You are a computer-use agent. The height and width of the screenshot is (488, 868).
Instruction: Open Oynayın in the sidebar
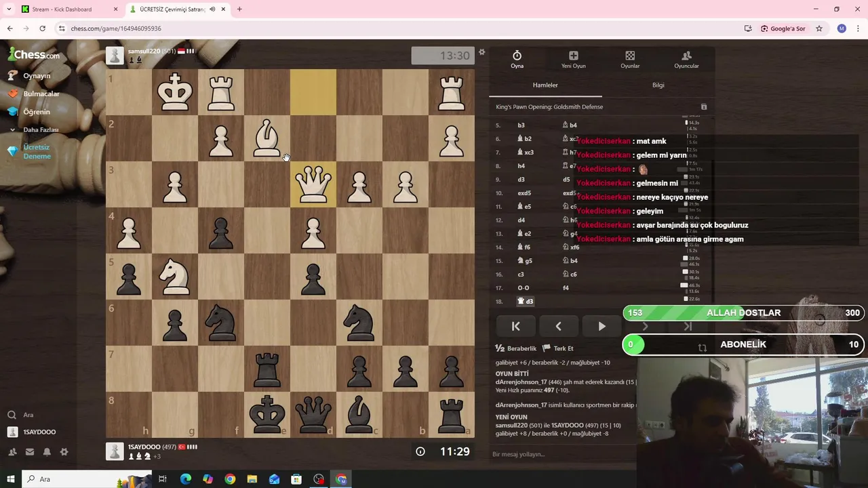37,76
